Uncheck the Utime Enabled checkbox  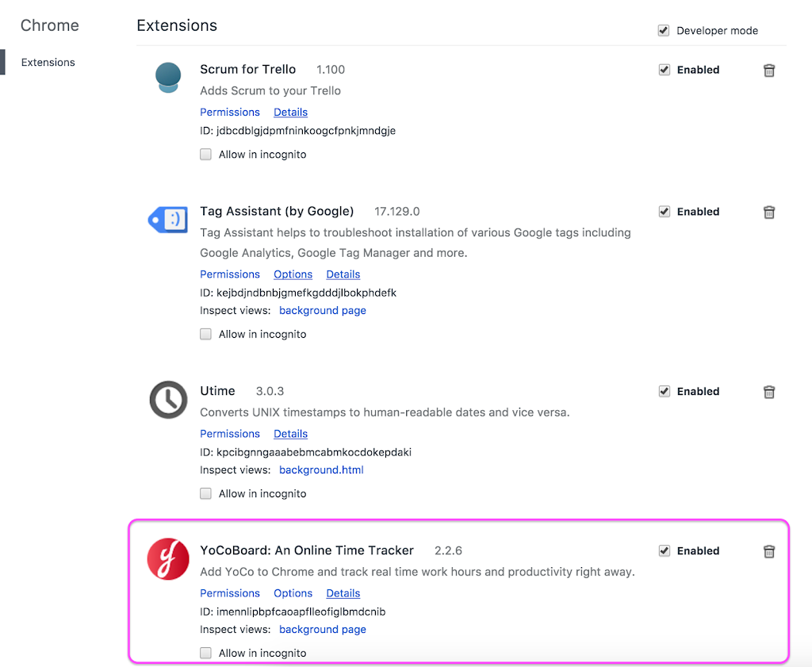tap(665, 392)
